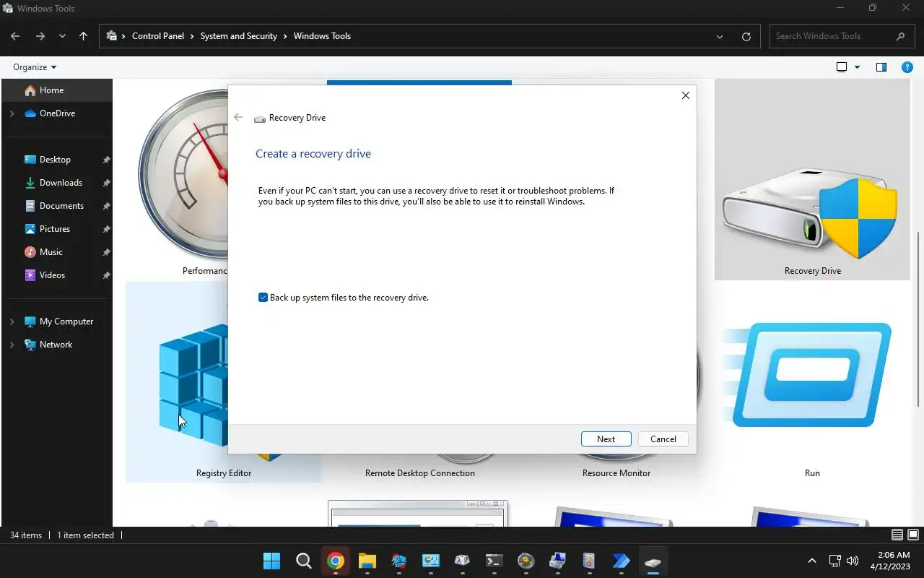Tick the back up system files checkbox
The width and height of the screenshot is (924, 578).
pyautogui.click(x=263, y=298)
